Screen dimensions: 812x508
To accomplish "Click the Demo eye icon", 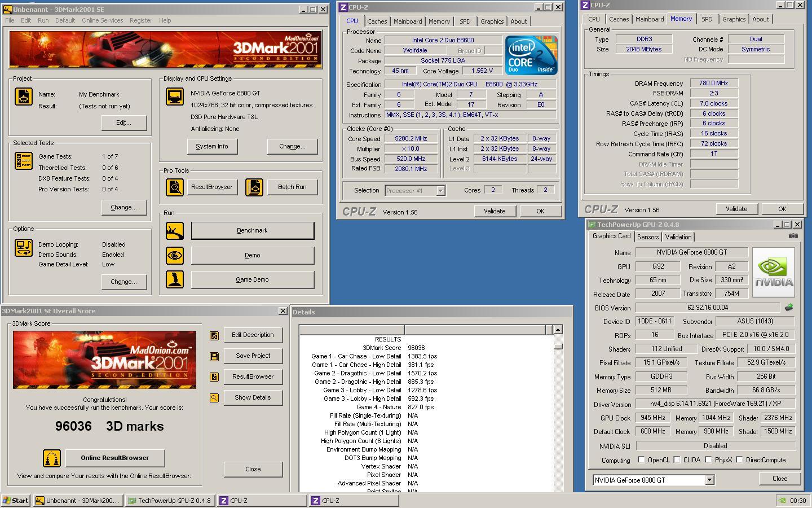I will click(x=175, y=256).
